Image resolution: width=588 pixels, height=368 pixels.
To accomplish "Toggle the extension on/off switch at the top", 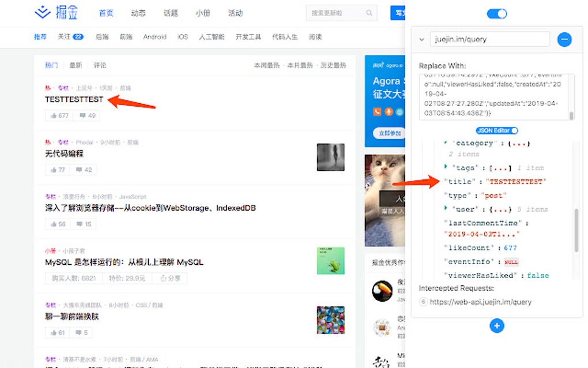I will (x=496, y=13).
